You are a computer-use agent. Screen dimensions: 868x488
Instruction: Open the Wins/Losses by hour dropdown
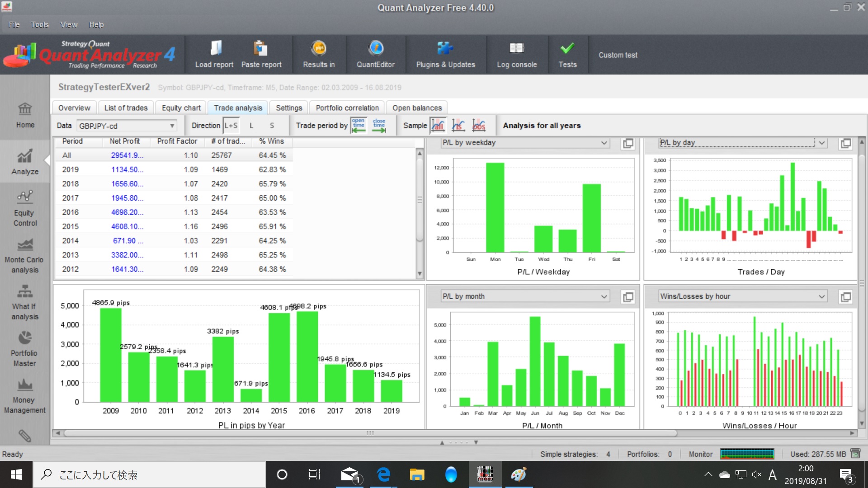[821, 296]
